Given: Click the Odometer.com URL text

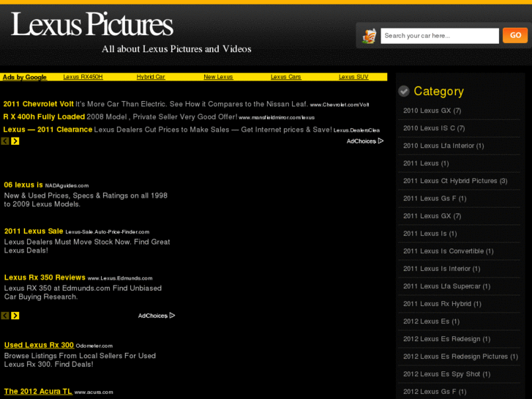Looking at the screenshot, I should 94,346.
